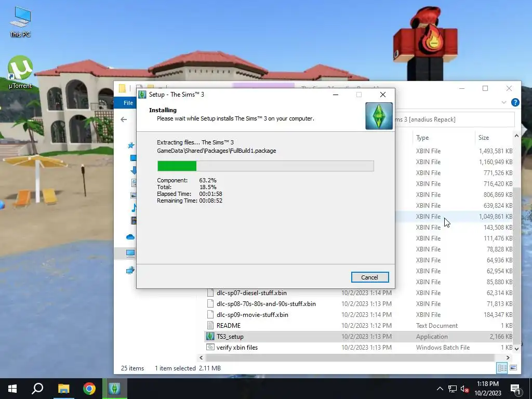Image resolution: width=532 pixels, height=399 pixels.
Task: Launch Google Chrome from the taskbar
Action: [89, 389]
